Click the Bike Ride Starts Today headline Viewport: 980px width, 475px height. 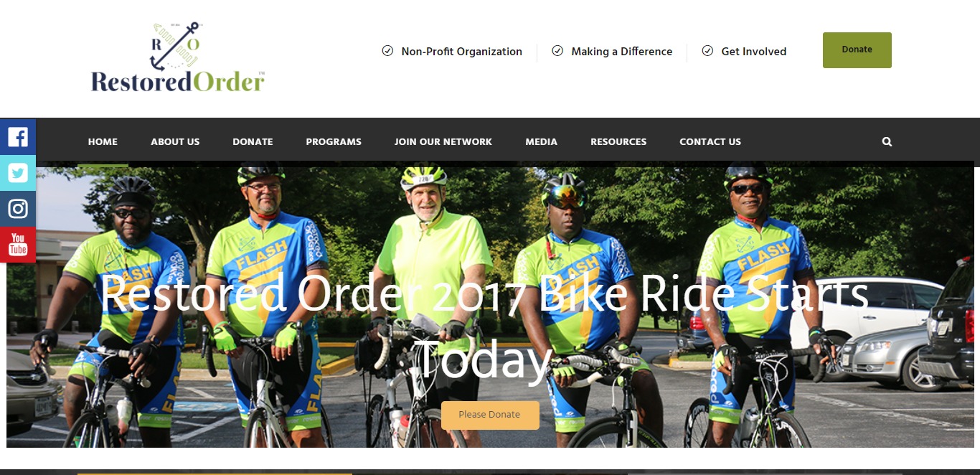(x=484, y=326)
